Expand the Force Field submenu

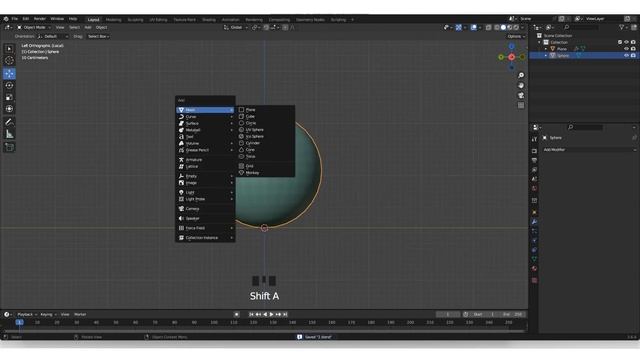[205, 228]
